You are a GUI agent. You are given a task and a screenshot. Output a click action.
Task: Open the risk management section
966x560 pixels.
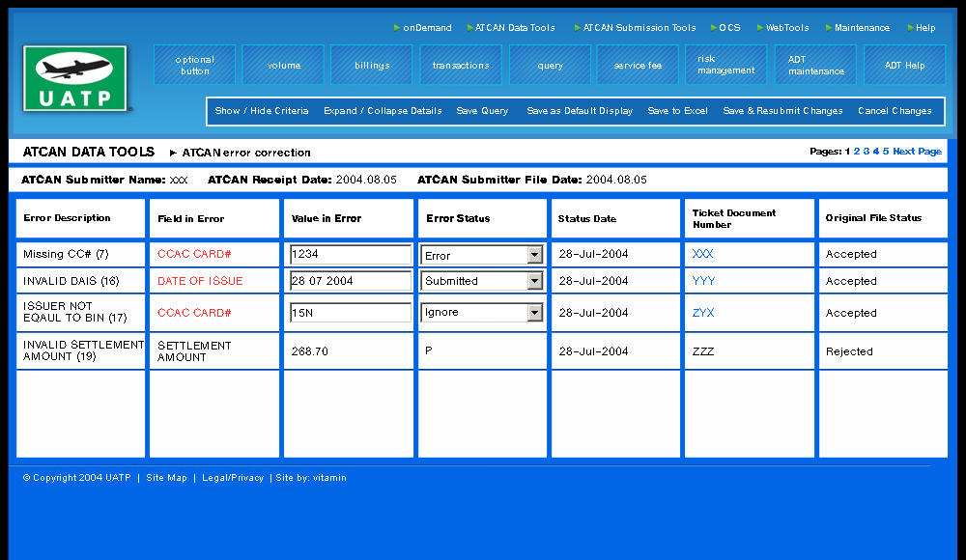[726, 65]
